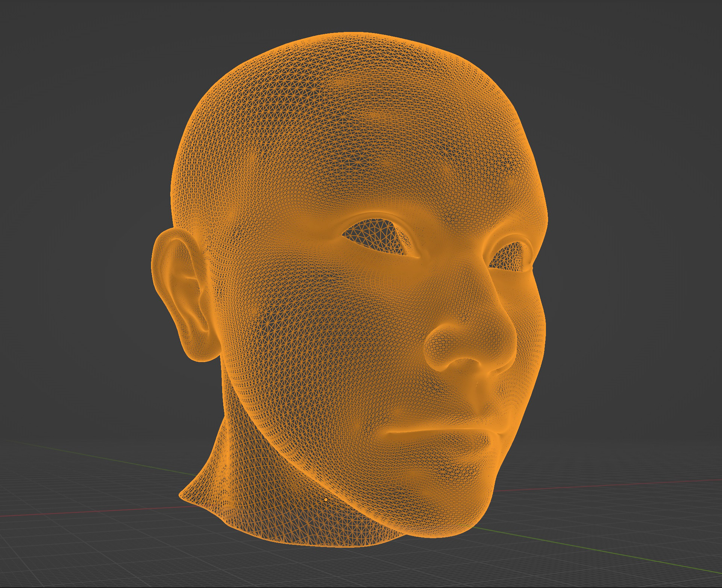Click the red X axis line left side
The height and width of the screenshot is (588, 722).
[x=75, y=512]
